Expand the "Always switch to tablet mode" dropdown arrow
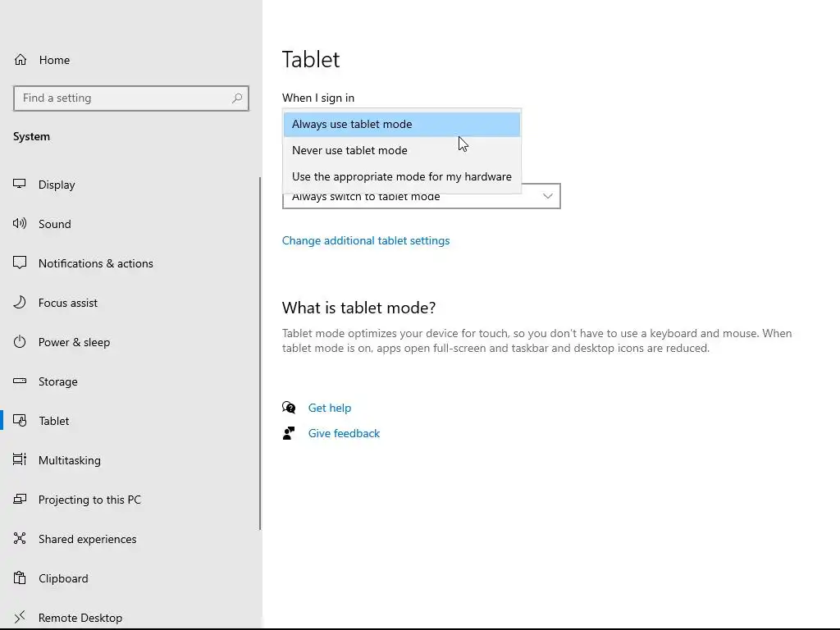This screenshot has height=630, width=840. tap(548, 197)
